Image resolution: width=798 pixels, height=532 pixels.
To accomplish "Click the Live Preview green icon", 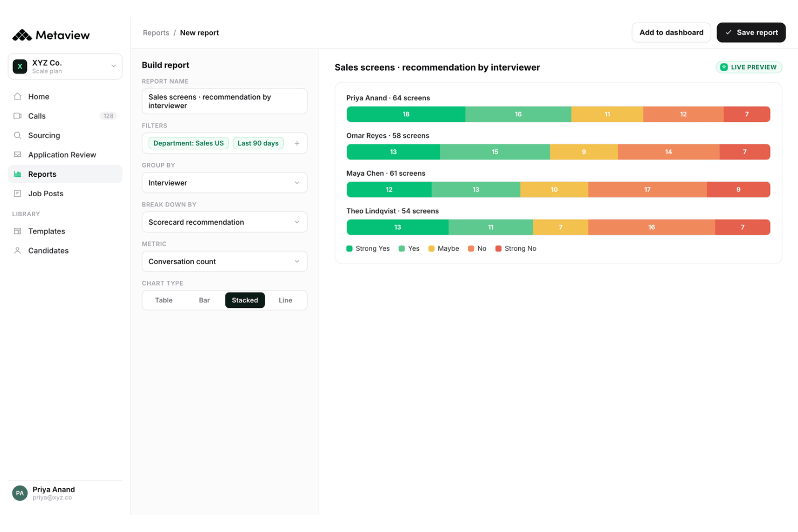I will tap(724, 67).
